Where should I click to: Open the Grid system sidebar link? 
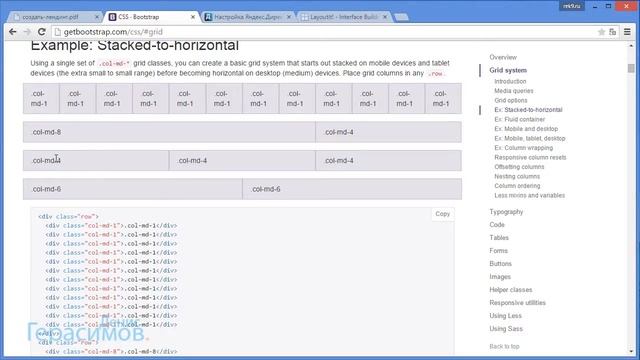508,70
